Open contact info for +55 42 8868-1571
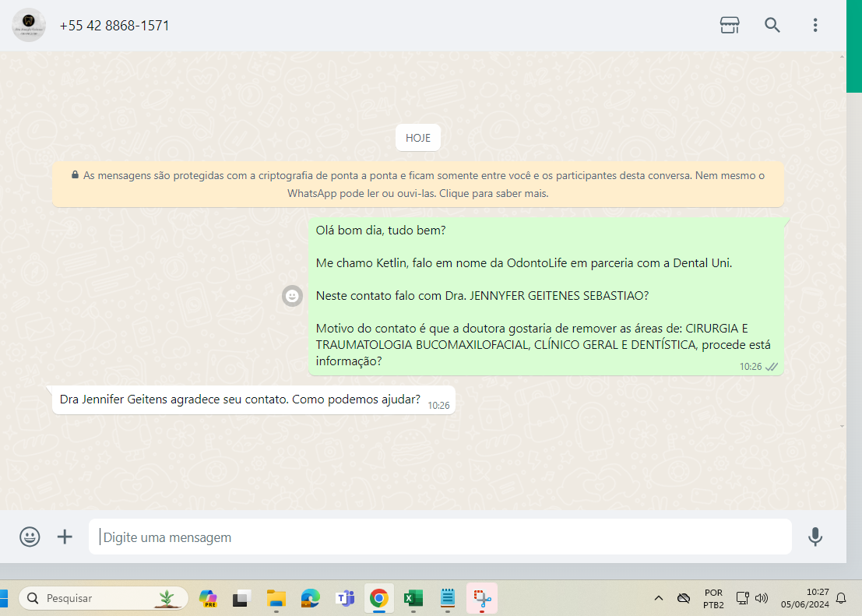This screenshot has width=862, height=616. [114, 26]
